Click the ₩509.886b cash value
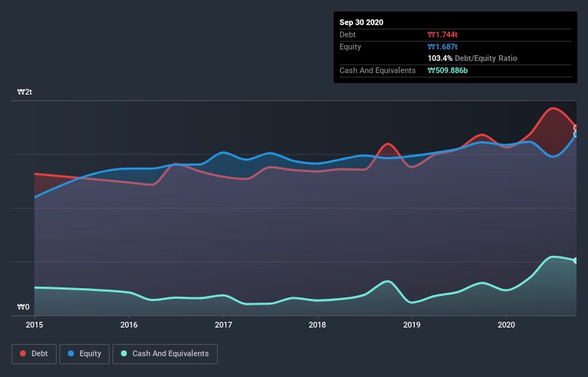 (x=448, y=70)
